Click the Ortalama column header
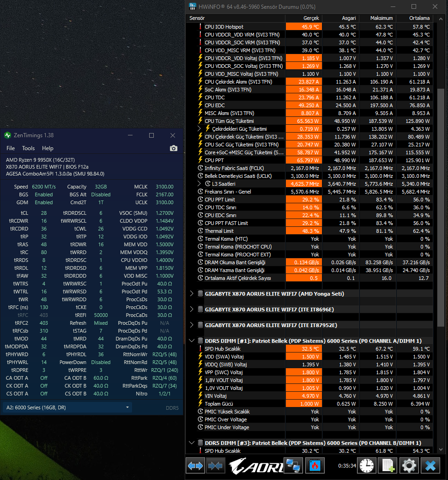The width and height of the screenshot is (448, 480). 414,18
